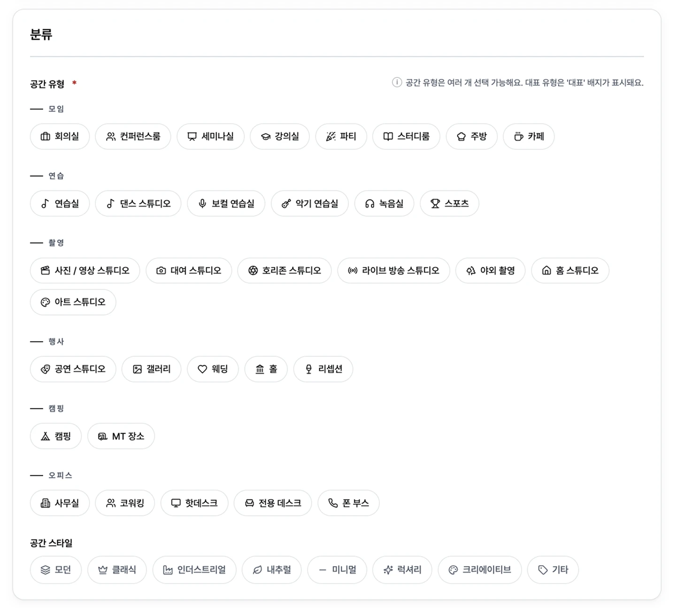Pick the 클래식 space style
Image resolution: width=700 pixels, height=608 pixels.
click(117, 570)
